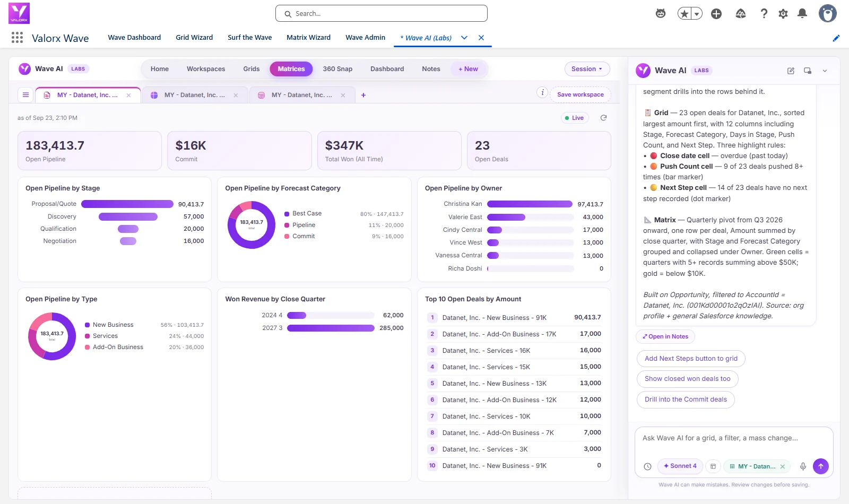Open the Trailhead guidance icon
Screen dimensions: 849x504
741,14
